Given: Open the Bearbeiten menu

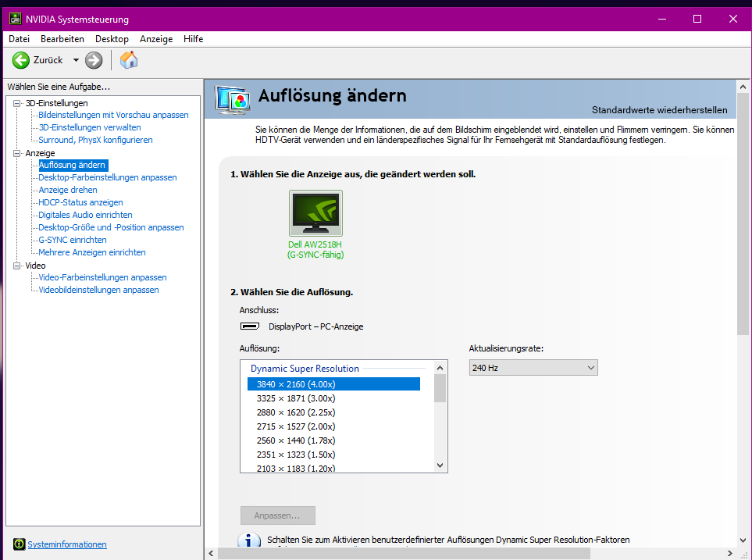Looking at the screenshot, I should [x=62, y=39].
